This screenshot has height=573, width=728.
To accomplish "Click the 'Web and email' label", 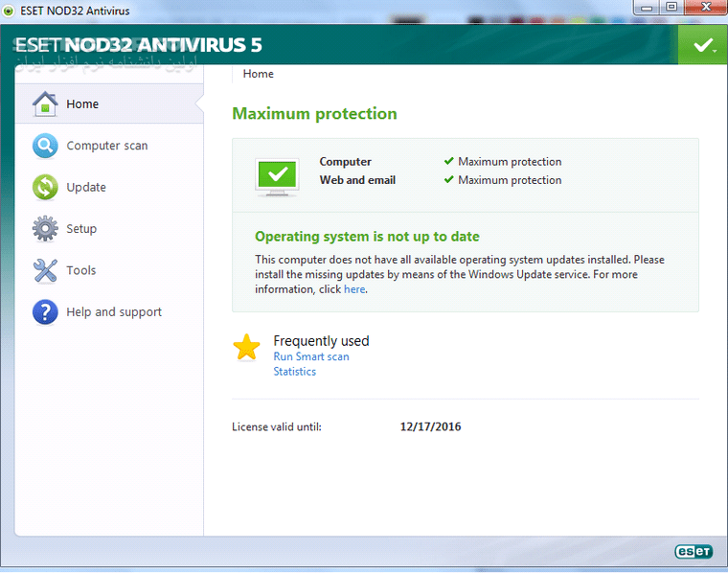I will click(357, 180).
